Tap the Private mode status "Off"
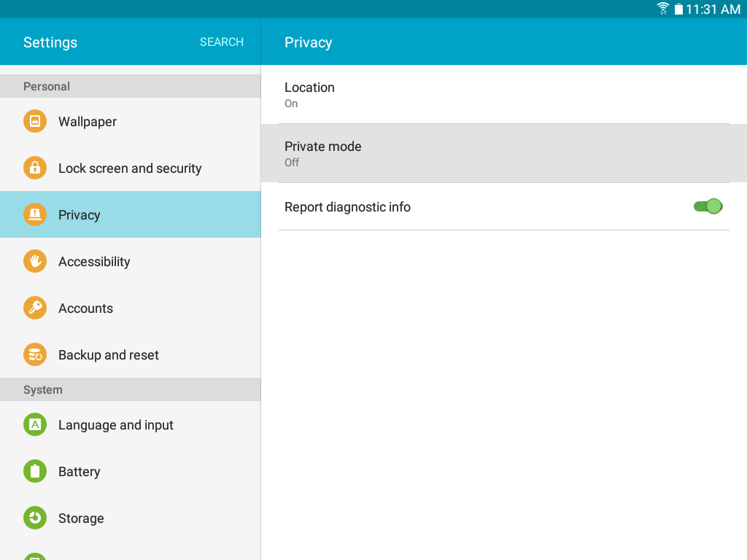This screenshot has width=747, height=560. 292,163
